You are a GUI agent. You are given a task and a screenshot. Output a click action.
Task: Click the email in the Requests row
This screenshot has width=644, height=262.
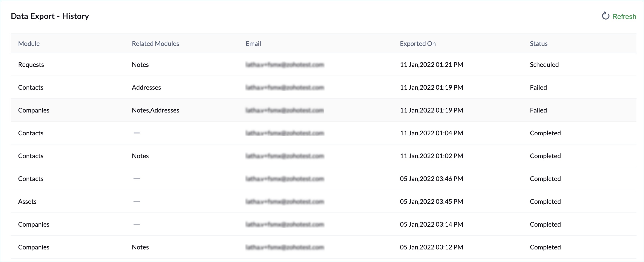click(284, 65)
